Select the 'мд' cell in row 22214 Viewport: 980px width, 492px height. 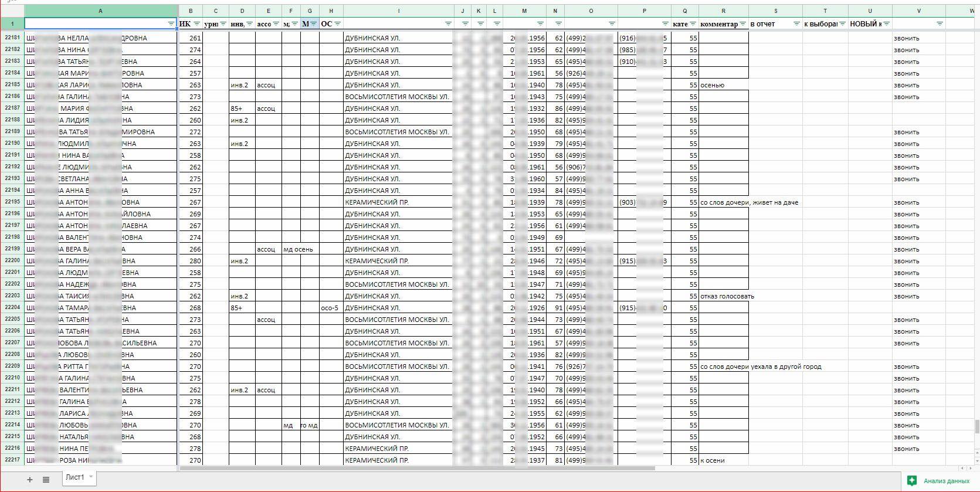291,425
